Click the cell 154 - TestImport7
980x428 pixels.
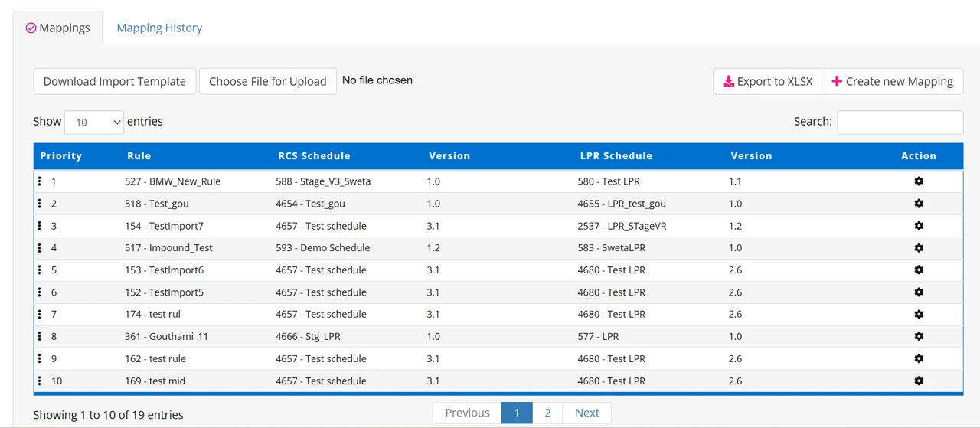point(164,226)
